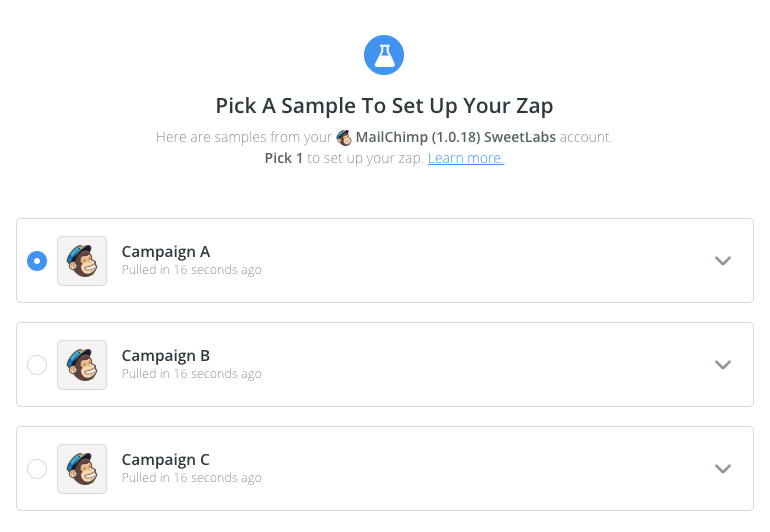Click the small MailChimp icon in the account line
The image size is (770, 532).
pyautogui.click(x=344, y=138)
